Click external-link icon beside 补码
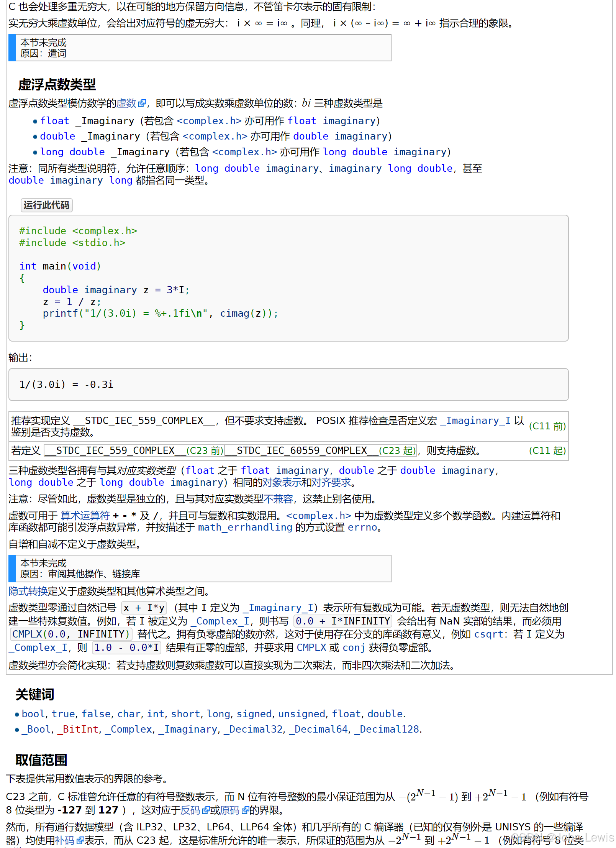This screenshot has height=848, width=616. point(80,841)
